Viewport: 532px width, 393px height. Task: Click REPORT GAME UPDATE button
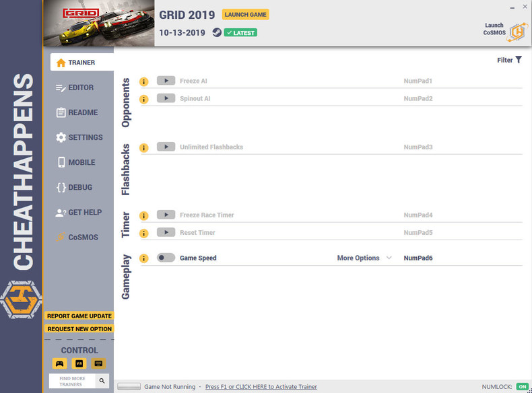(79, 316)
